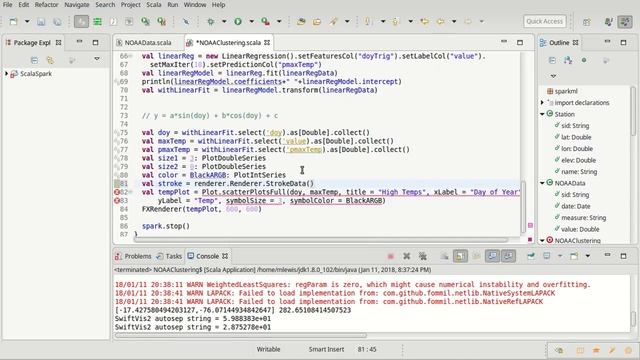640x360 pixels.
Task: Click the green Run button icon
Action: pyautogui.click(x=238, y=22)
